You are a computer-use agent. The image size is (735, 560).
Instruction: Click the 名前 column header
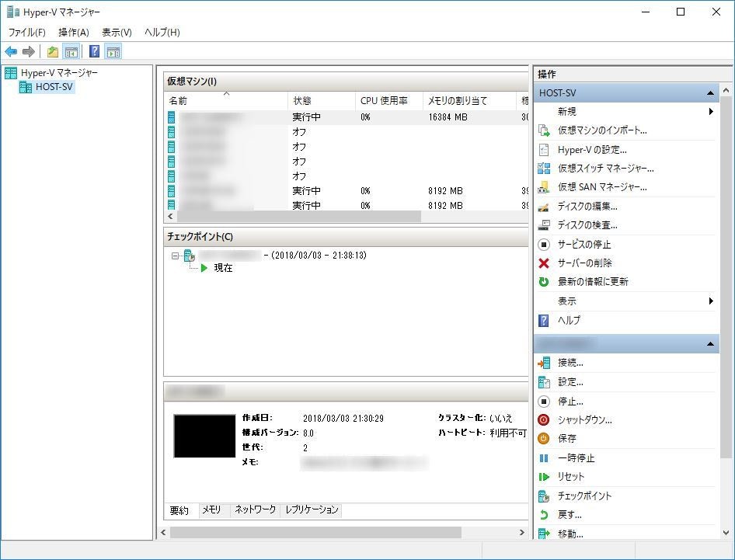(227, 101)
